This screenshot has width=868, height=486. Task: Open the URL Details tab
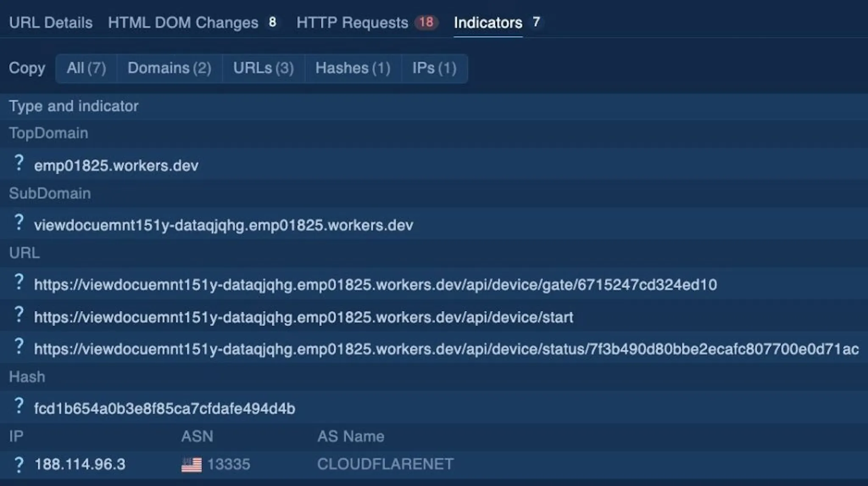(x=51, y=22)
